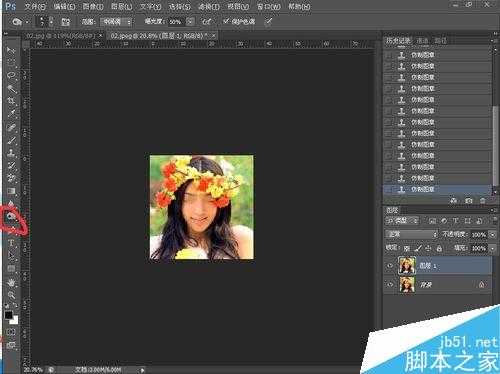
Task: Select the Move tool
Action: point(11,51)
